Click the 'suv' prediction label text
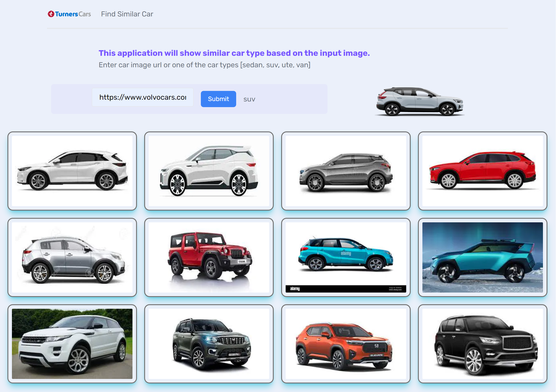The image size is (556, 392). tap(249, 99)
